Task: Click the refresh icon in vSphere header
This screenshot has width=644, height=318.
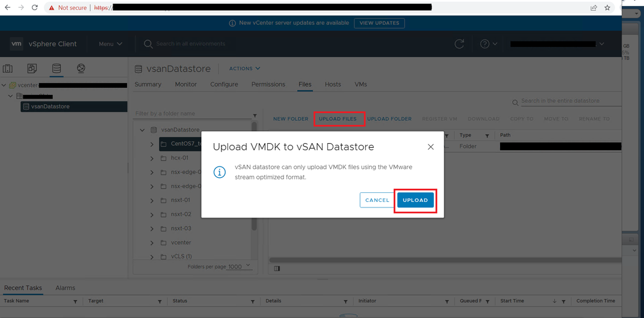Action: tap(459, 44)
